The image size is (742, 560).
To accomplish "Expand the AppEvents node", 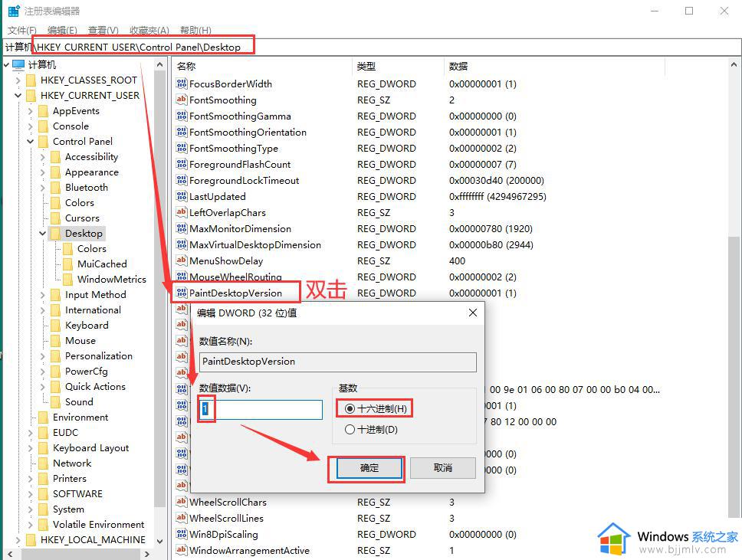I will pos(31,111).
